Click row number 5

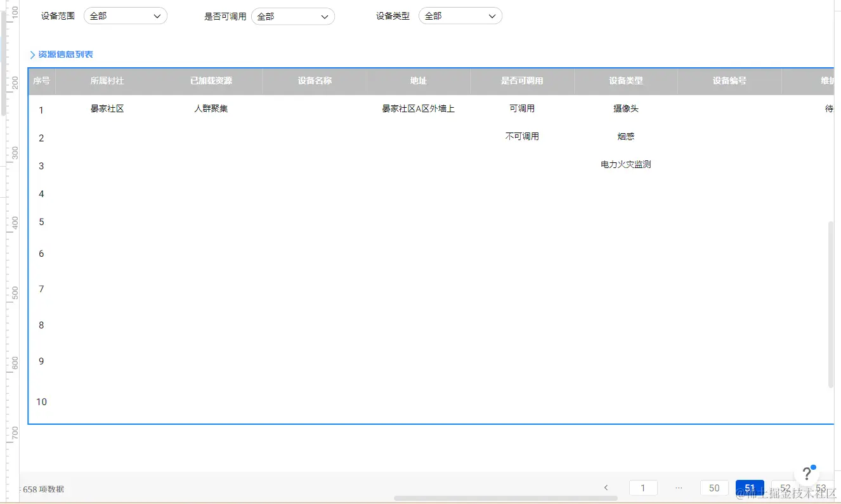coord(41,222)
